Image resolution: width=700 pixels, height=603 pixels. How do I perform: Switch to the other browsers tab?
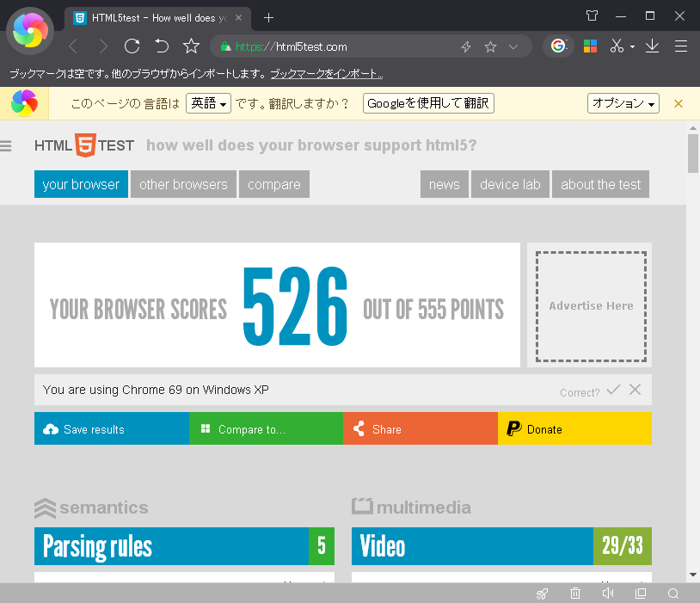pyautogui.click(x=183, y=183)
